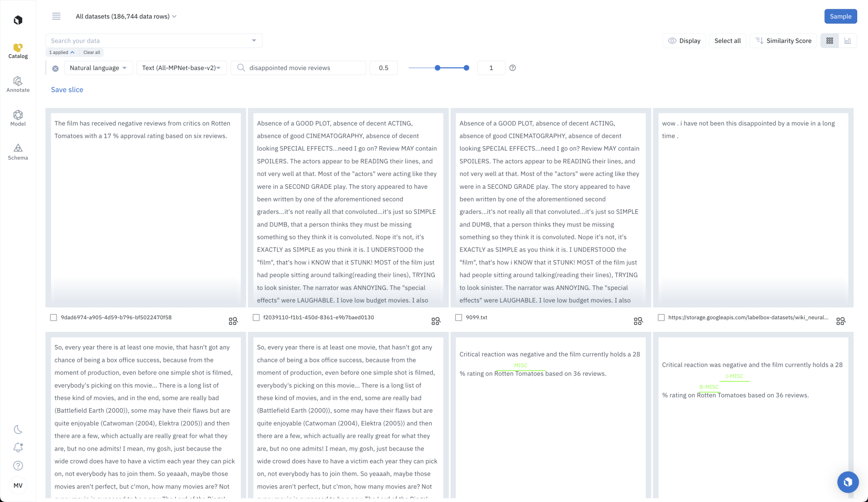Click the Similarity Score sort button

point(783,41)
